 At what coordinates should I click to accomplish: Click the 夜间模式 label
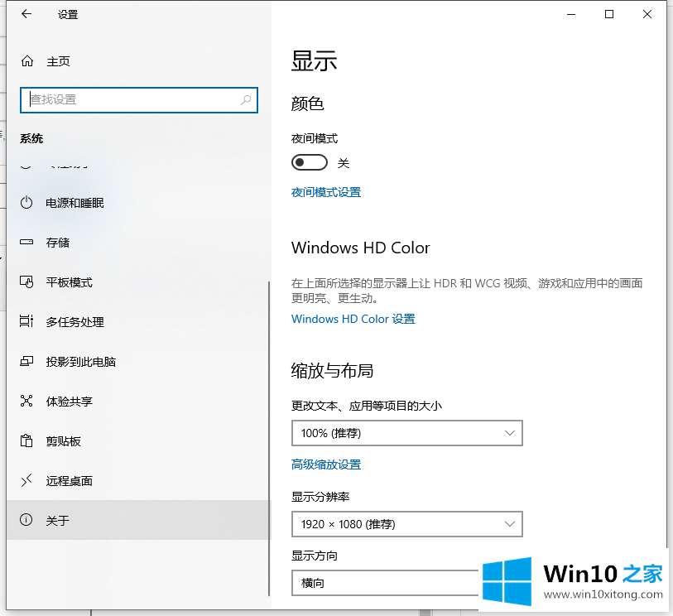315,138
